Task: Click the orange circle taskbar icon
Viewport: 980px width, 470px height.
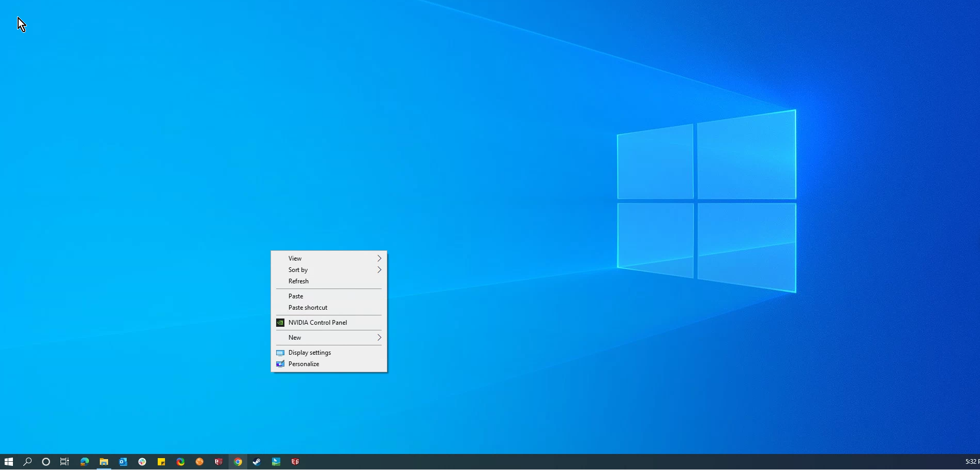Action: point(200,462)
